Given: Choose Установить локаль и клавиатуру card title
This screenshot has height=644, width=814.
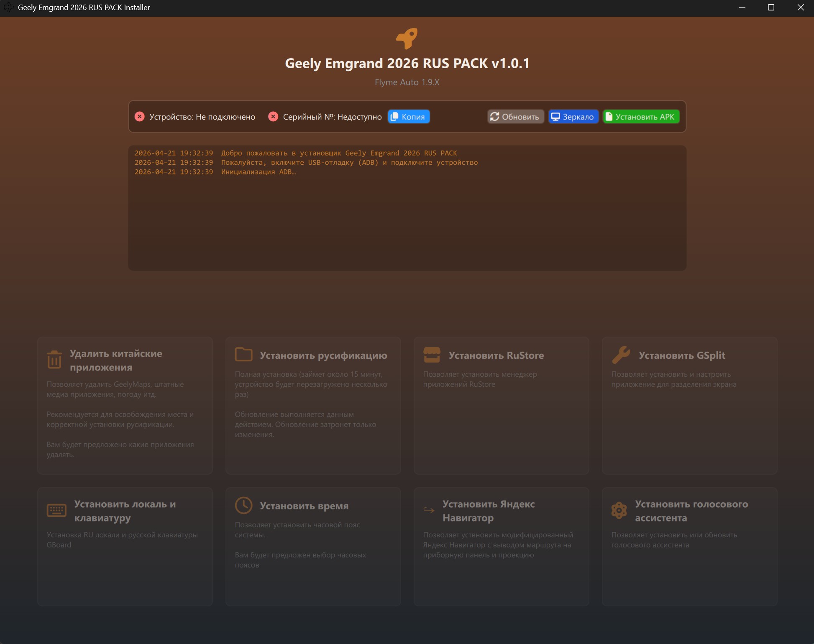Looking at the screenshot, I should 125,511.
